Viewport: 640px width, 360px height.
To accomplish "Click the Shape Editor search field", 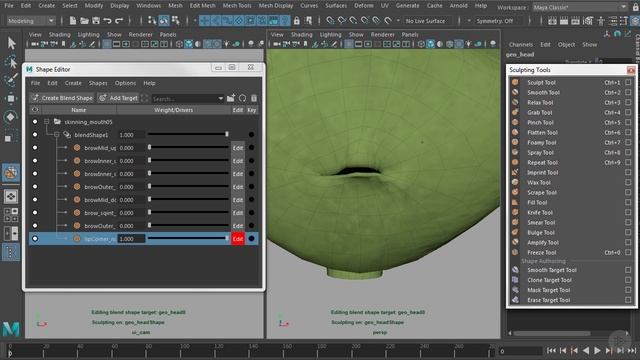I will [x=184, y=99].
